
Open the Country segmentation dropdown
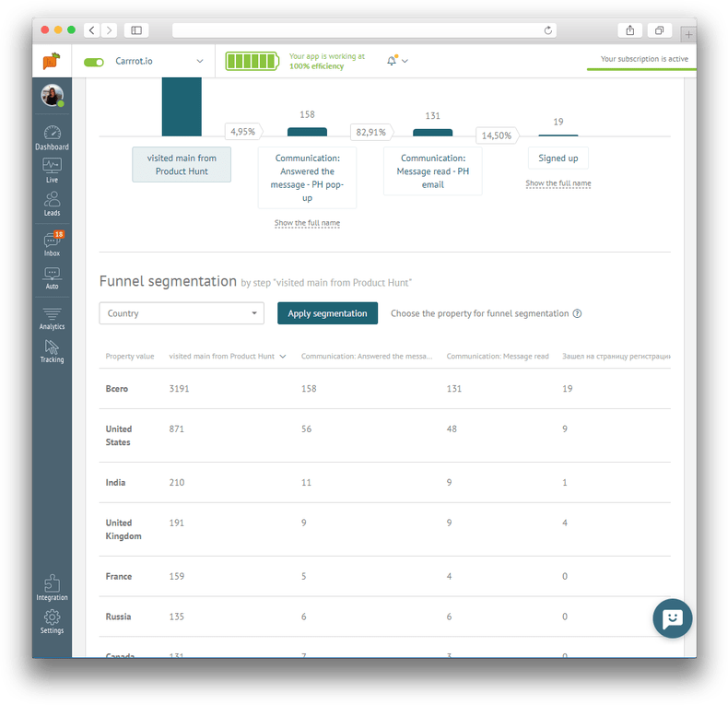[x=182, y=313]
